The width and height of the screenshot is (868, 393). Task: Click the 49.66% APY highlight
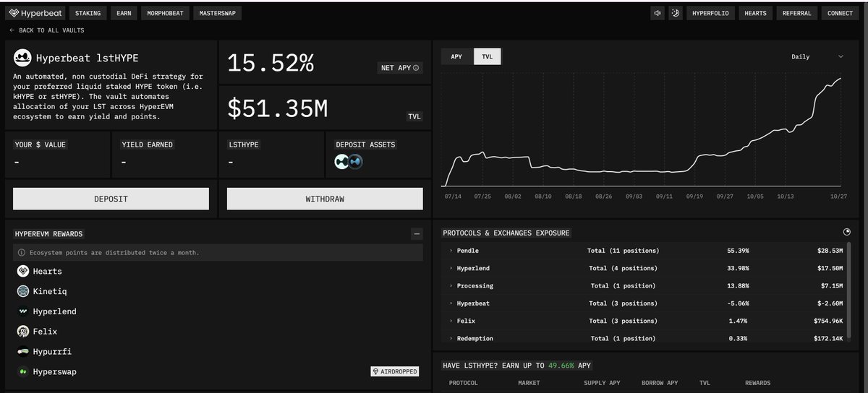click(561, 366)
